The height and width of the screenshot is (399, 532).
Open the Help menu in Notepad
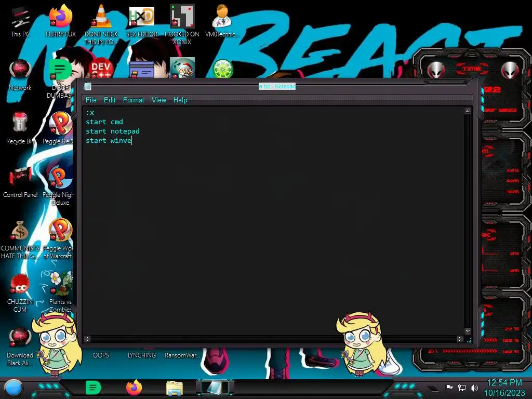click(x=180, y=100)
